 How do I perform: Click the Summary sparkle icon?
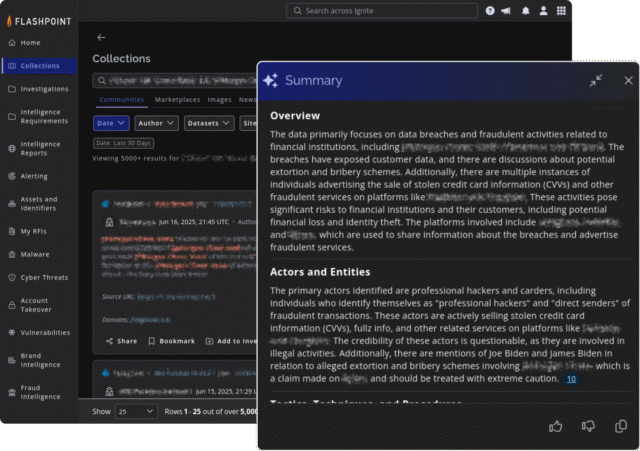271,80
